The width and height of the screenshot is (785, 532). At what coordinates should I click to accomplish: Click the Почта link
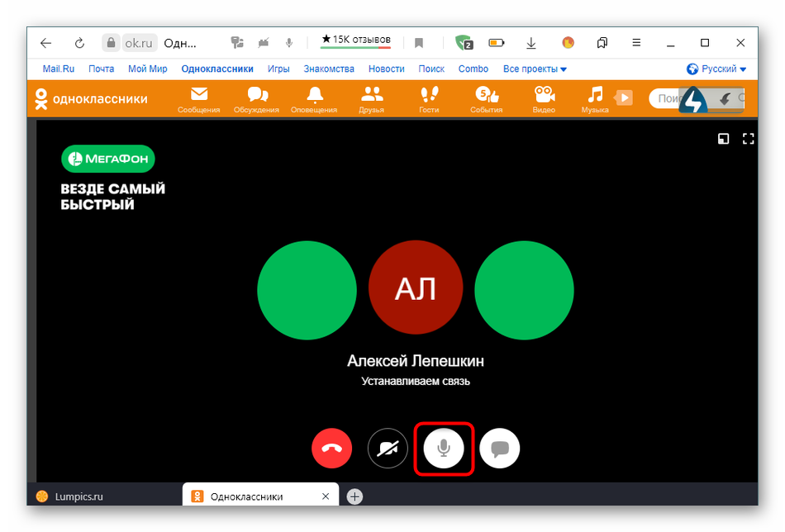coord(101,69)
